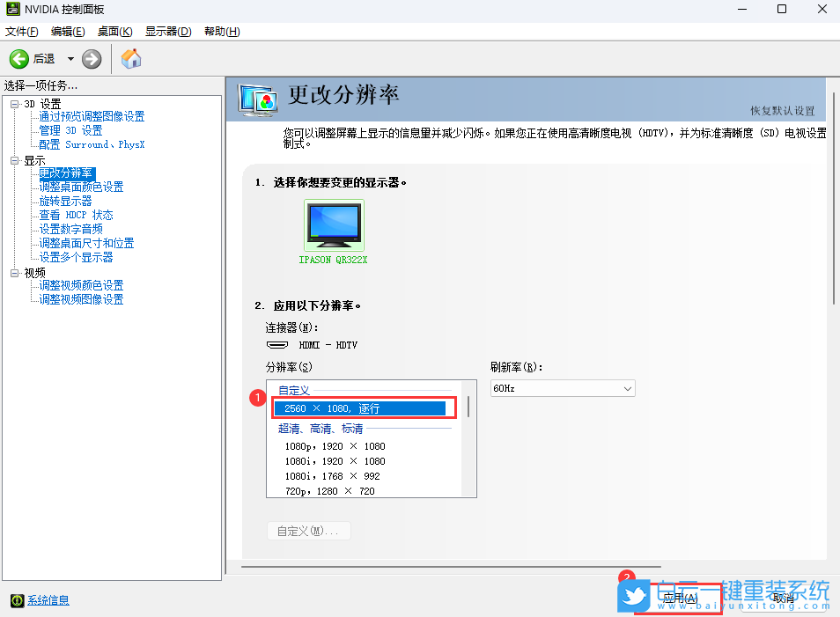Click the HDMI connector icon next to 连接器

[278, 344]
